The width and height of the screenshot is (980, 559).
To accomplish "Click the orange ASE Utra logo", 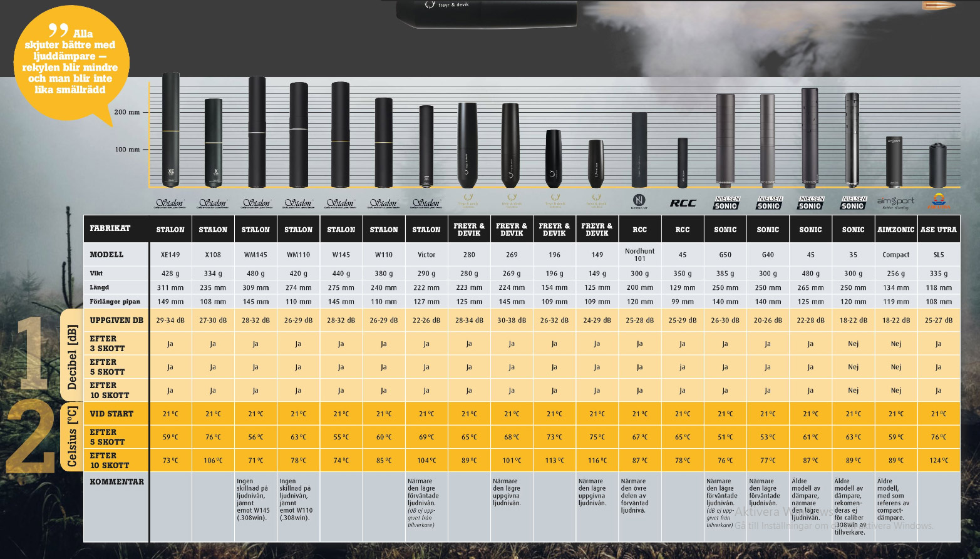I will [x=938, y=201].
